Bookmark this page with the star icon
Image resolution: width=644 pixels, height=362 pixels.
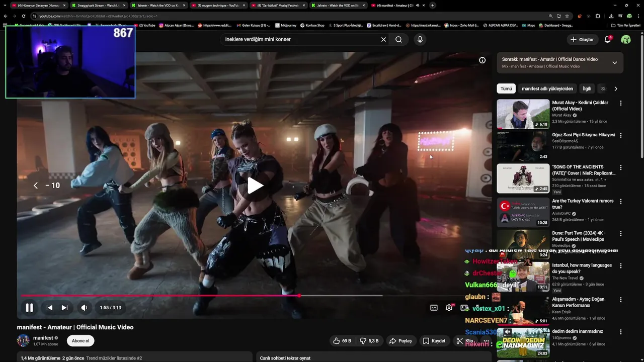point(567,16)
